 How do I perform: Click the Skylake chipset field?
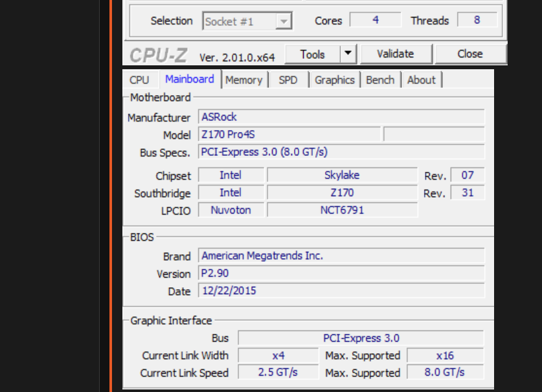pyautogui.click(x=342, y=175)
